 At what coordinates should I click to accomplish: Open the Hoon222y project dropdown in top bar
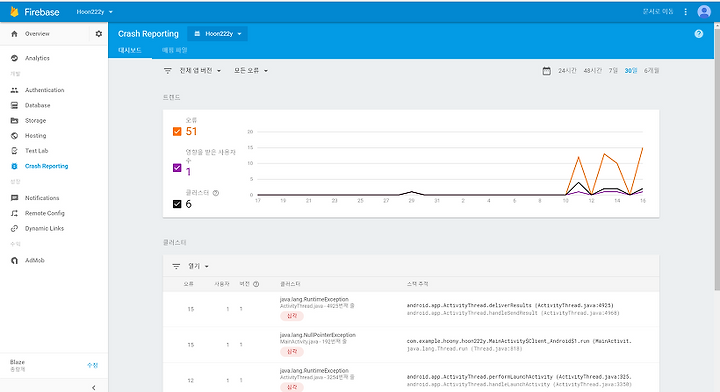coord(95,12)
